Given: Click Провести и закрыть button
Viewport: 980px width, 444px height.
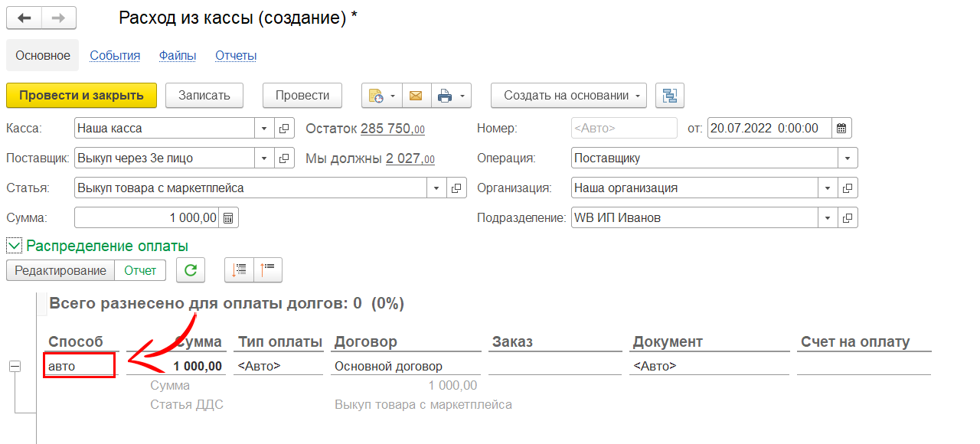Looking at the screenshot, I should click(81, 96).
